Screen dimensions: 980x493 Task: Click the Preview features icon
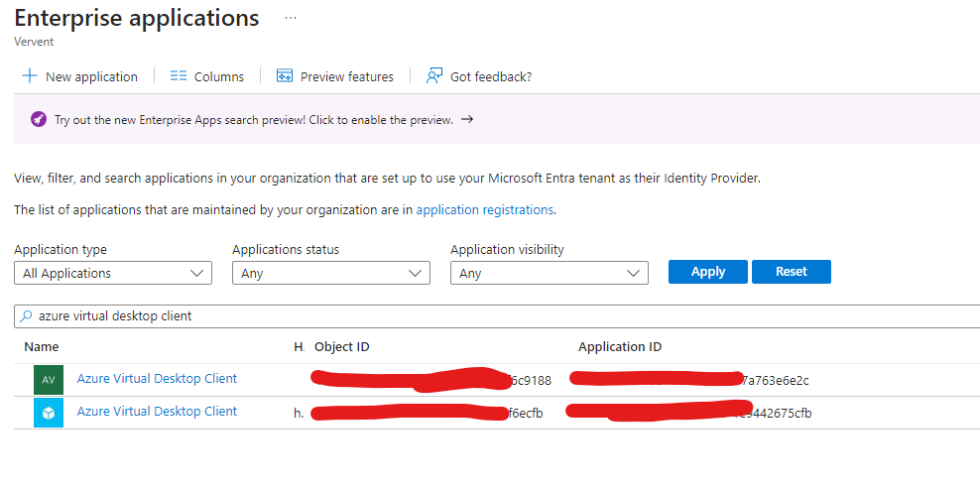(x=285, y=76)
